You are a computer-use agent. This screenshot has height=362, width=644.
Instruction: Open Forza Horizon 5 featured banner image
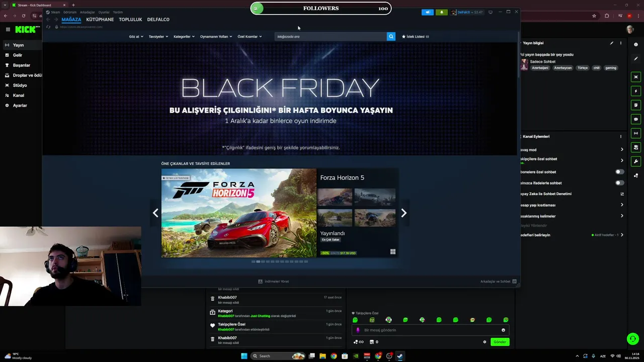click(239, 213)
